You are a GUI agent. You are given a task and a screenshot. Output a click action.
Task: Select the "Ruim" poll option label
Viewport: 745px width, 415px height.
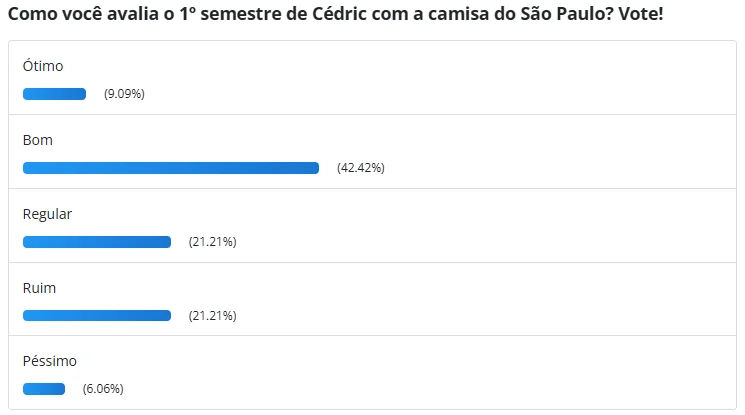click(39, 288)
